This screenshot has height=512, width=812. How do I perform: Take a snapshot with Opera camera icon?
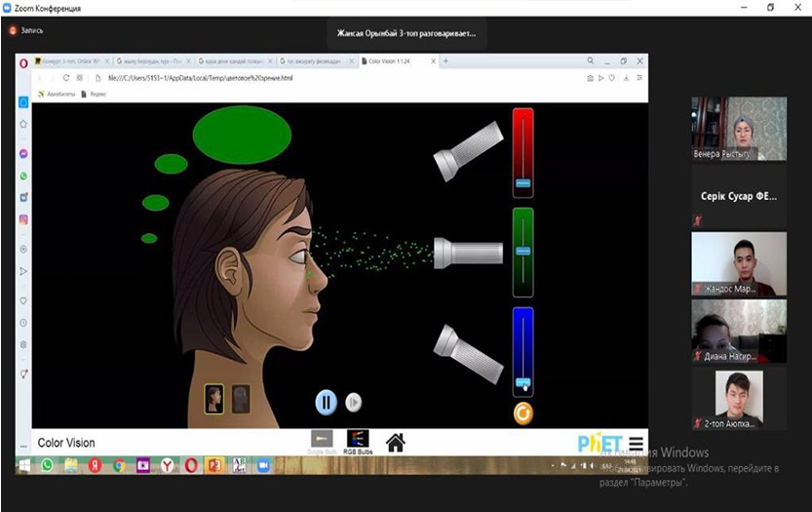pos(590,78)
